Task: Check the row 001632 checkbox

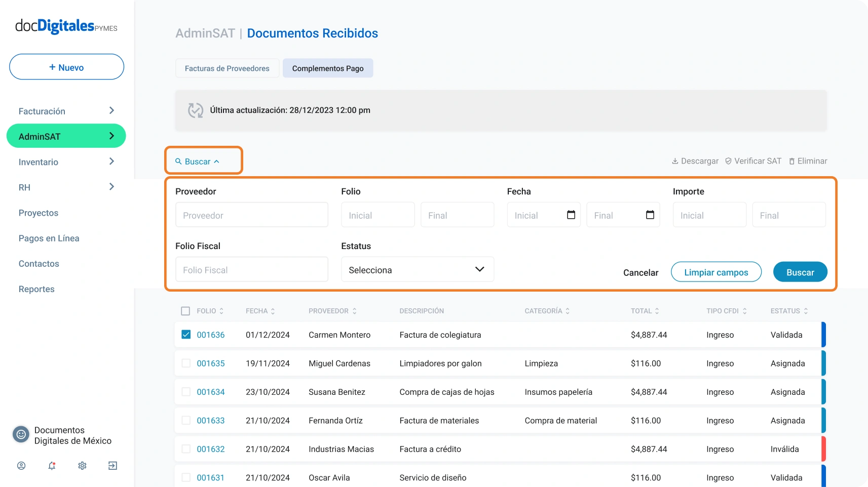Action: (x=186, y=449)
